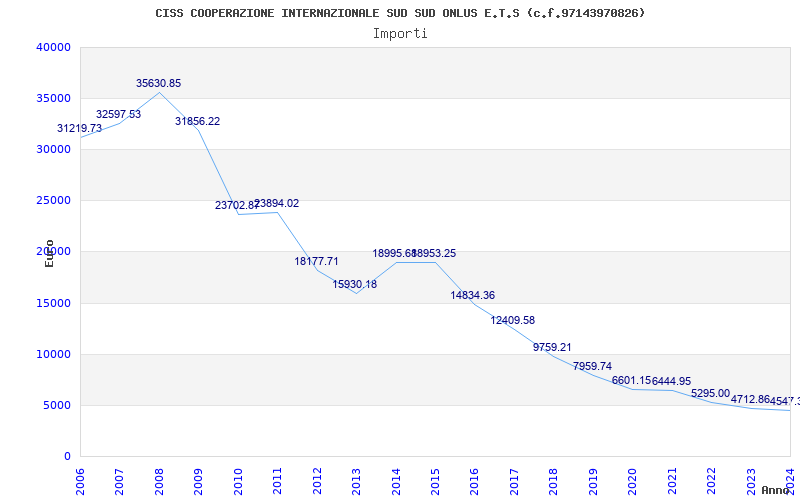Select the 4712.86 data label
Image resolution: width=800 pixels, height=500 pixels.
(x=750, y=399)
